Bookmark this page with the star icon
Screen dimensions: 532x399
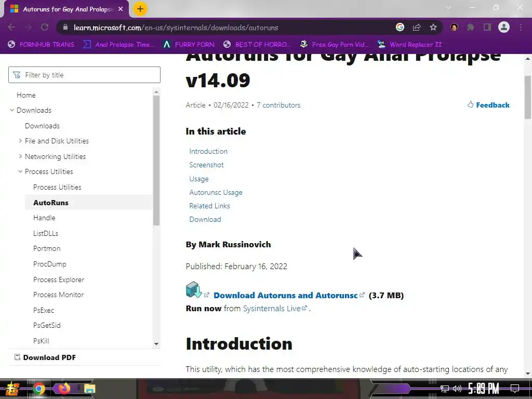pyautogui.click(x=433, y=27)
